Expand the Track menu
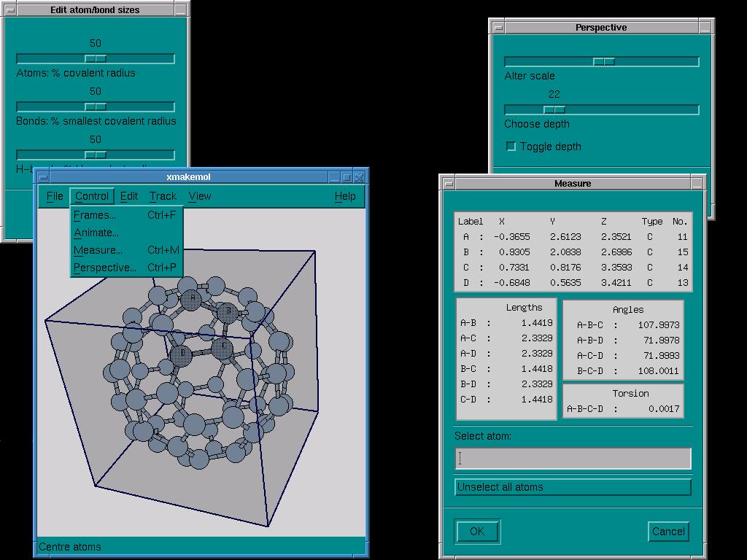Image resolution: width=747 pixels, height=560 pixels. tap(163, 196)
